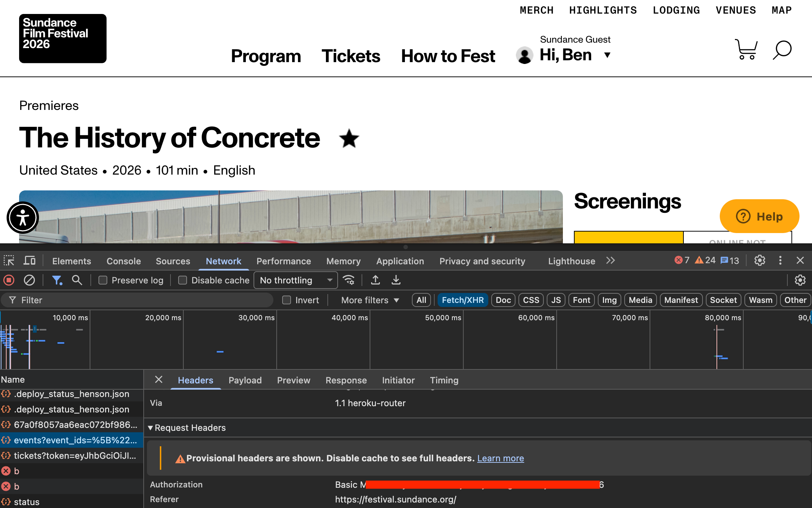812x508 pixels.
Task: Select the tickets?token request row
Action: point(72,455)
